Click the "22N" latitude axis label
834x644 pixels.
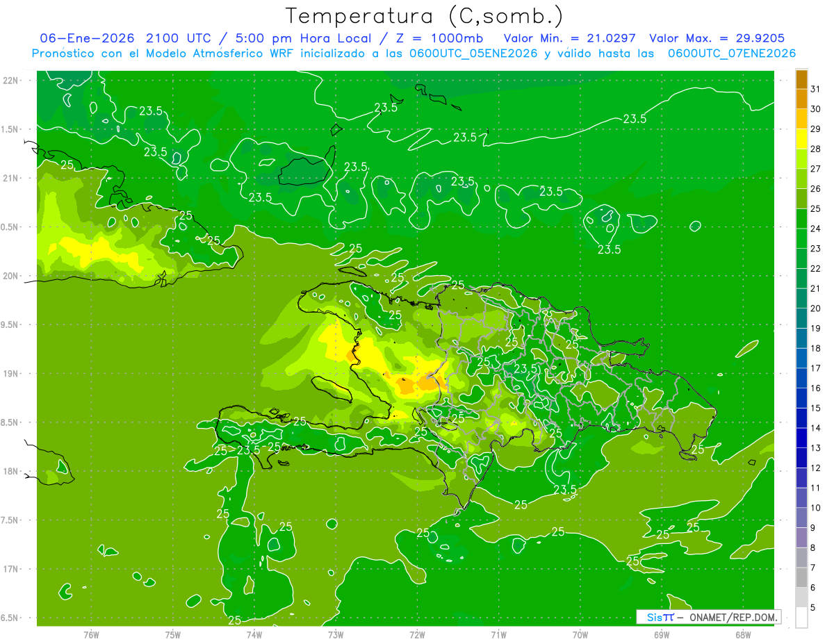pos(11,81)
